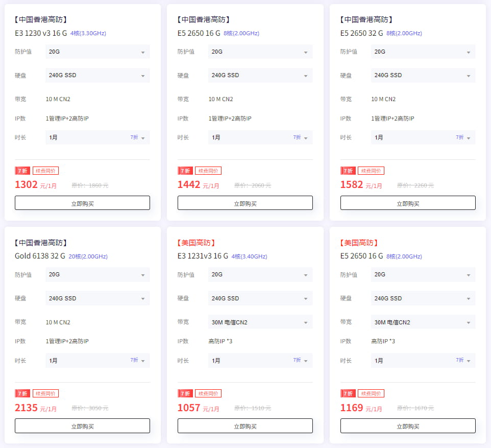Click the 7折 badge on the Gold 6138 card
491x448 pixels.
22,393
